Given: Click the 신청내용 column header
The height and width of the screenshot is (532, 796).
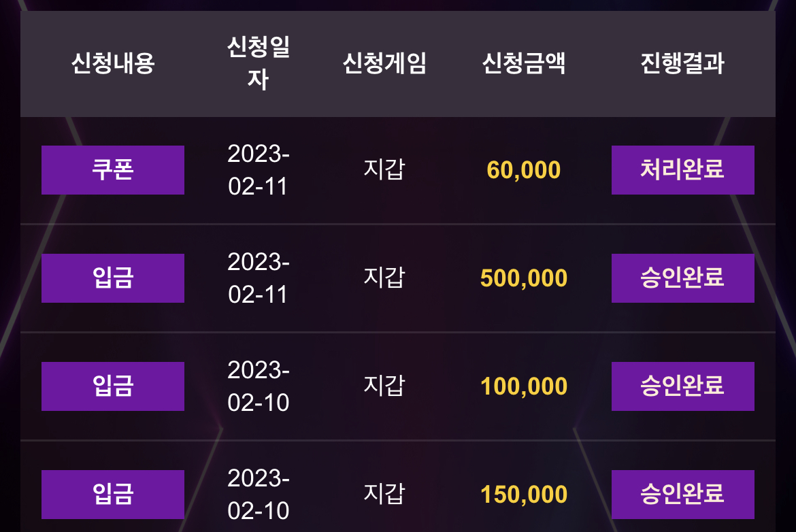Looking at the screenshot, I should pyautogui.click(x=113, y=63).
